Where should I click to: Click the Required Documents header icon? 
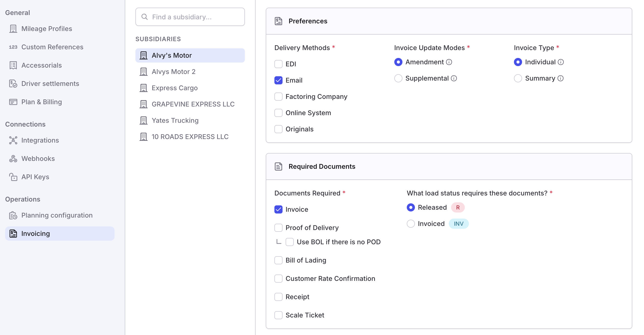(x=278, y=166)
